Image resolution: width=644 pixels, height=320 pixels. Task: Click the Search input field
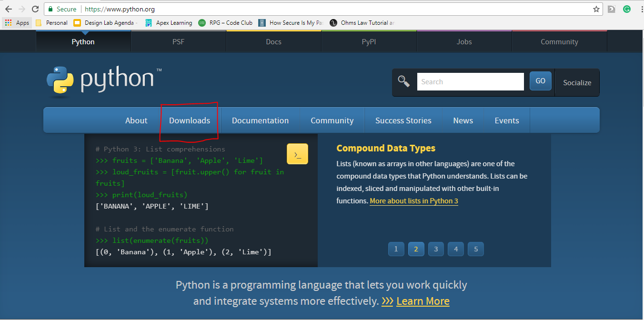click(x=471, y=81)
